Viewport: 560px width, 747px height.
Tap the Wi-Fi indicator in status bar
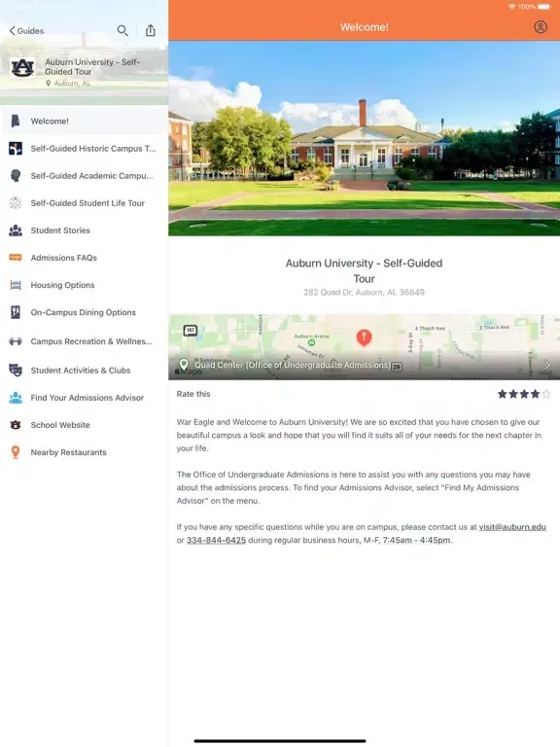coord(512,7)
